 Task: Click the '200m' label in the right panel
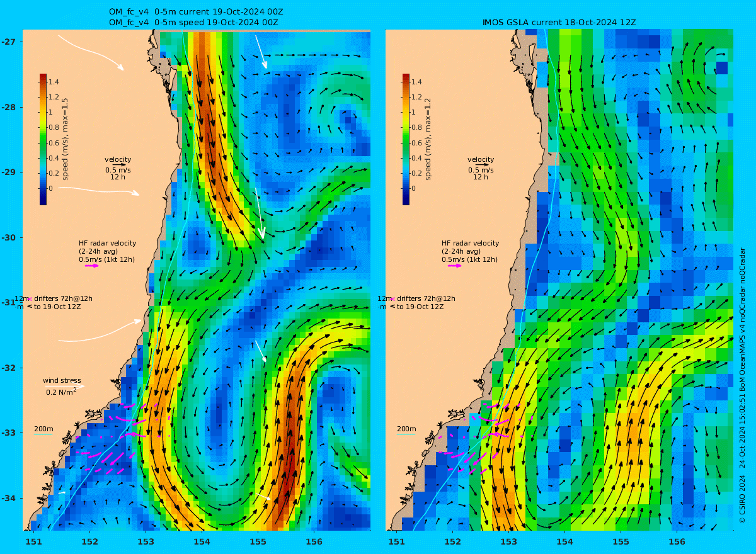coord(406,429)
